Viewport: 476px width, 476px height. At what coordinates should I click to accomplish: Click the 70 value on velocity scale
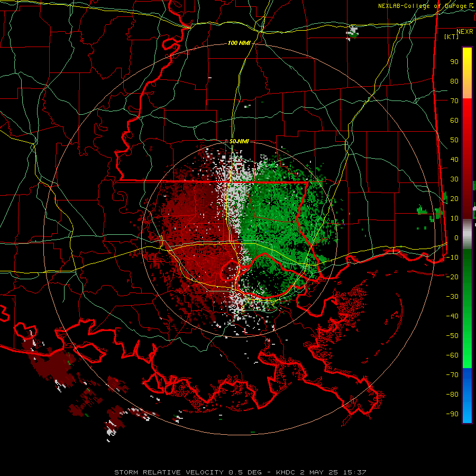coord(454,101)
